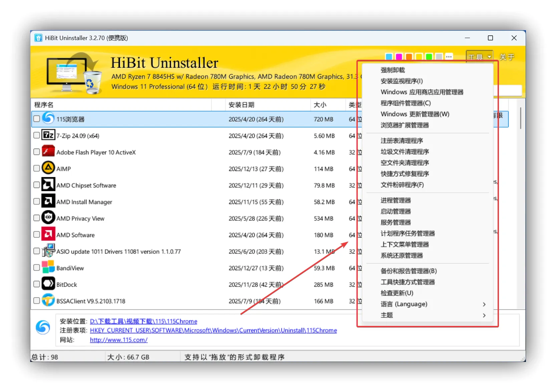The width and height of the screenshot is (556, 392).
Task: Click the BitDock program icon
Action: click(x=48, y=284)
